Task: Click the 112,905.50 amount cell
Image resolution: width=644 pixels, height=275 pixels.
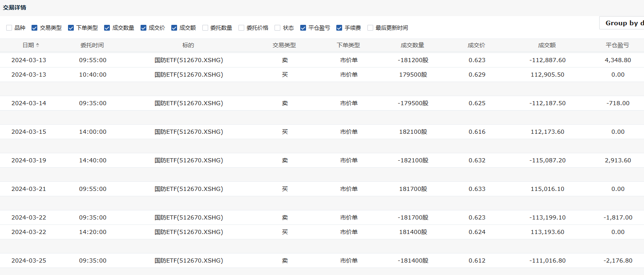Action: coord(547,75)
